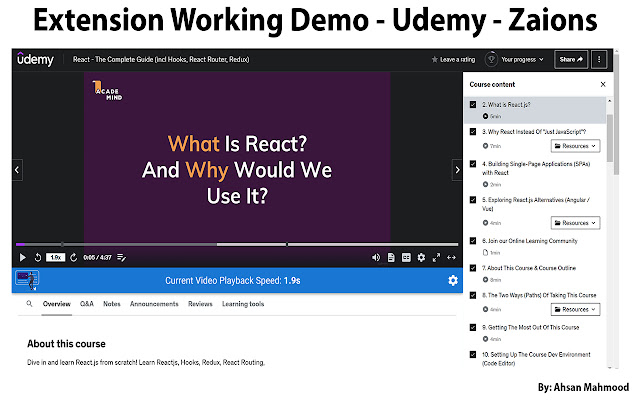Open the Notes tab
Screen dimensions: 640x400
tap(112, 304)
